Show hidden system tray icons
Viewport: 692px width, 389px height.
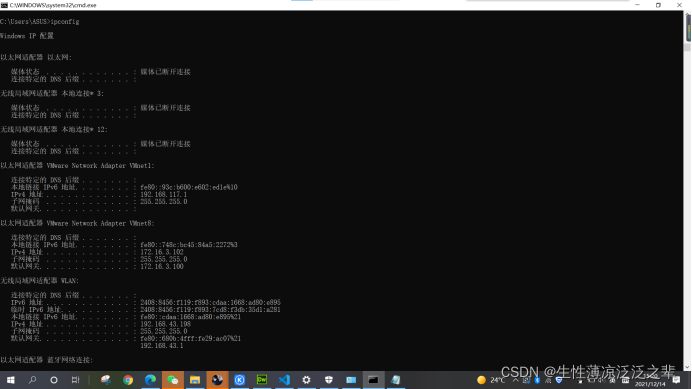pos(515,380)
